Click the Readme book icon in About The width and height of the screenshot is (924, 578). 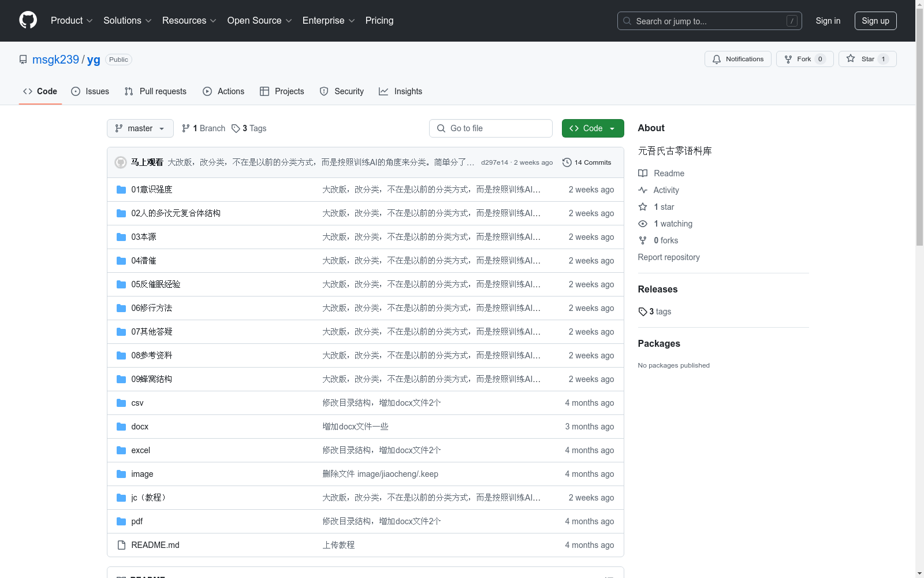click(643, 173)
